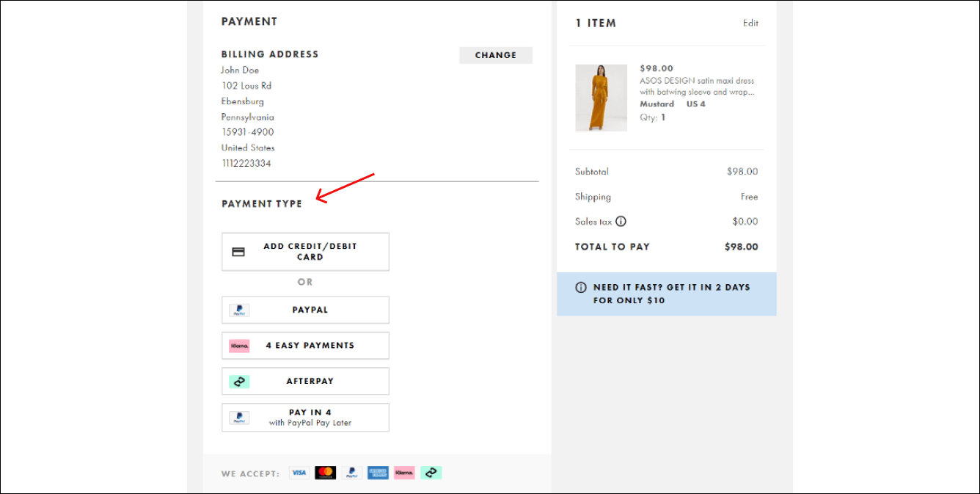Viewport: 980px width, 494px height.
Task: Select Pay in 4 with PayPal Pay Later
Action: point(305,418)
